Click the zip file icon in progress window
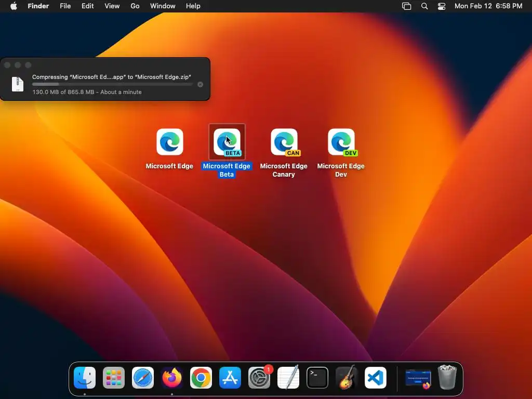532x399 pixels. [x=18, y=84]
